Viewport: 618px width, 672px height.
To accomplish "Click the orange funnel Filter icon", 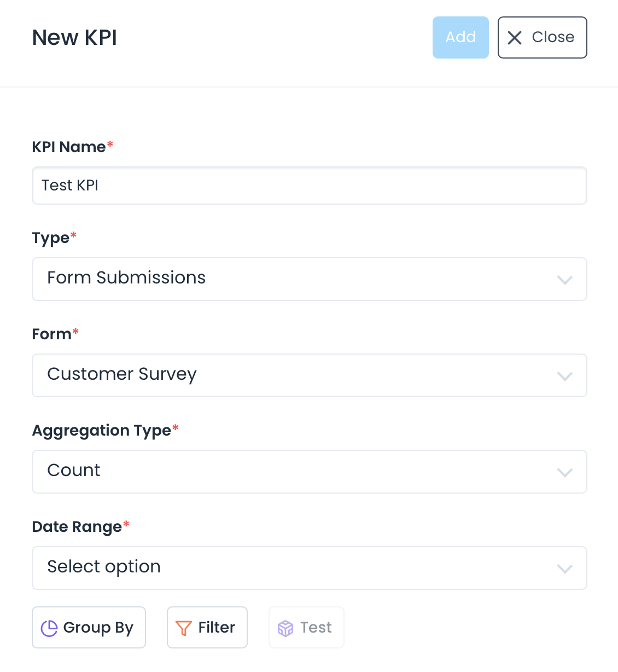I will (x=184, y=628).
